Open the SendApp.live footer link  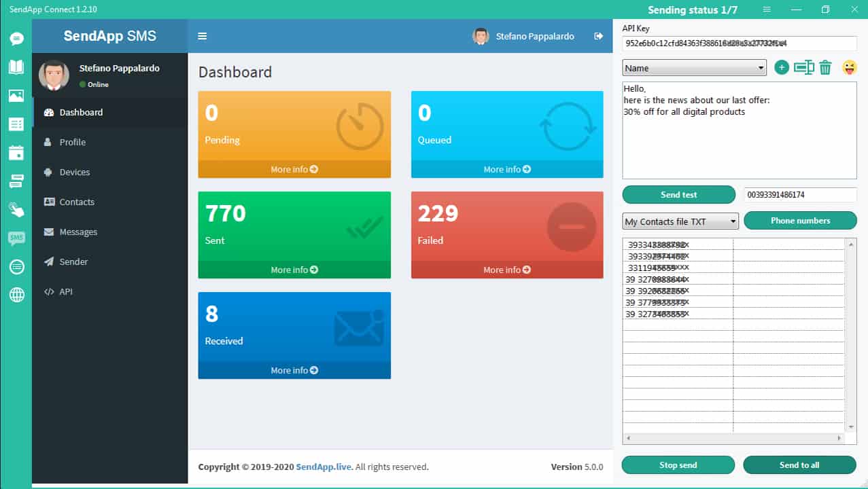point(324,467)
